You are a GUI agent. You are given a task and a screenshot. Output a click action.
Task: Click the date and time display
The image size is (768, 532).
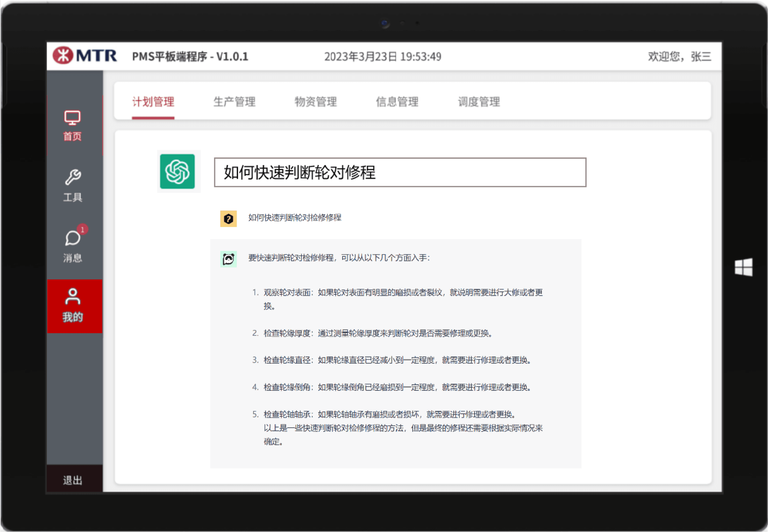383,56
